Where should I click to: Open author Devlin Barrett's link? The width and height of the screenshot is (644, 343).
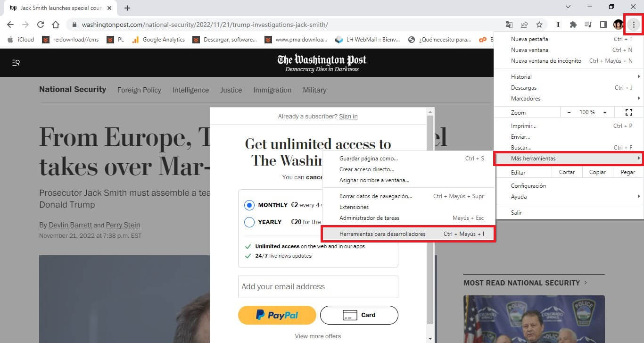71,225
